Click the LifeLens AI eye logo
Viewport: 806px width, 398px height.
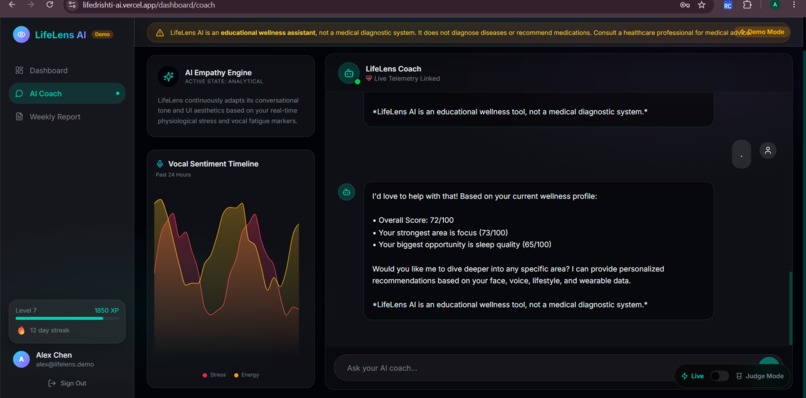click(x=21, y=34)
